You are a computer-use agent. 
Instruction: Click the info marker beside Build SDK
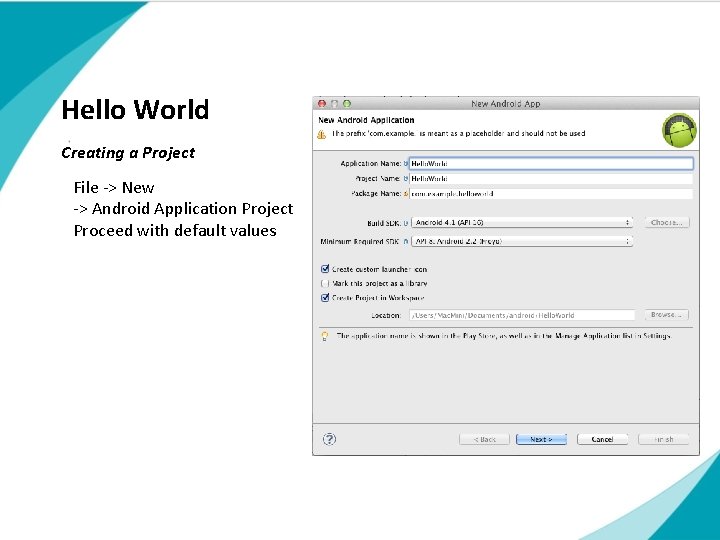coord(405,223)
